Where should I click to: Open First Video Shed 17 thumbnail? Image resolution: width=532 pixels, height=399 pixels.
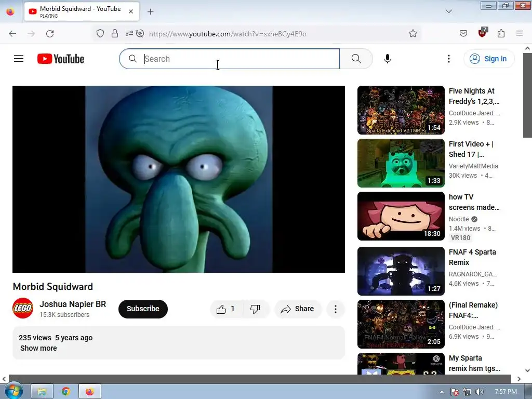(x=401, y=163)
